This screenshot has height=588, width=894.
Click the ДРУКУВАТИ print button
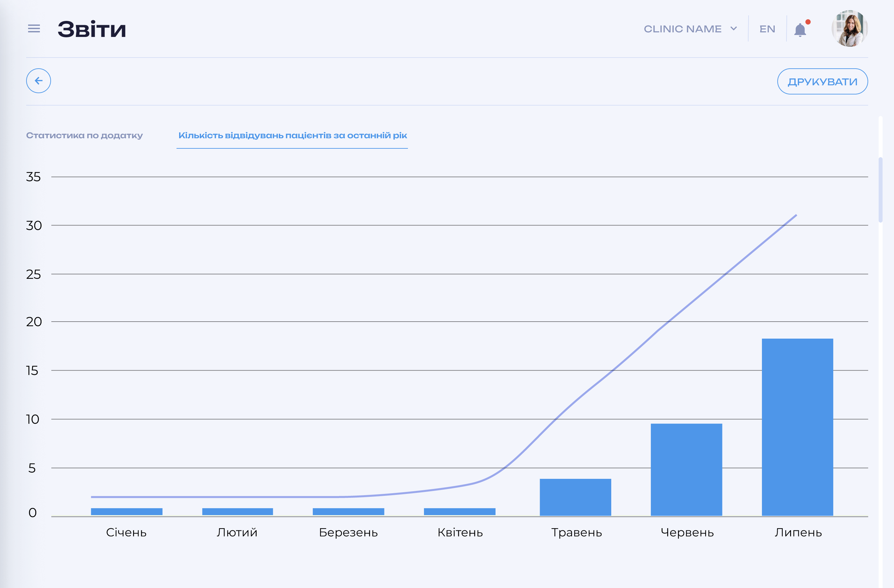click(x=822, y=81)
